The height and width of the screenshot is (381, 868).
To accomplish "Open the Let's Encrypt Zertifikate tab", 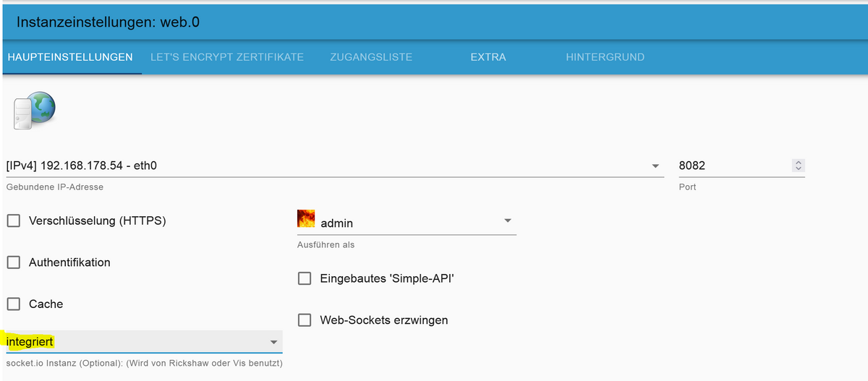I will coord(227,57).
